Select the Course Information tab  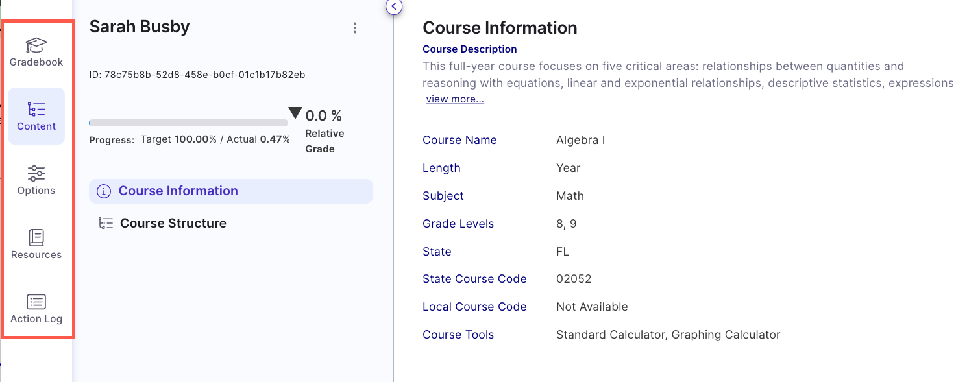(178, 191)
